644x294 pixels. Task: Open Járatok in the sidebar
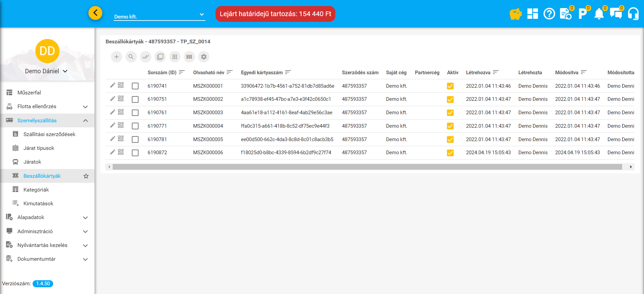32,162
